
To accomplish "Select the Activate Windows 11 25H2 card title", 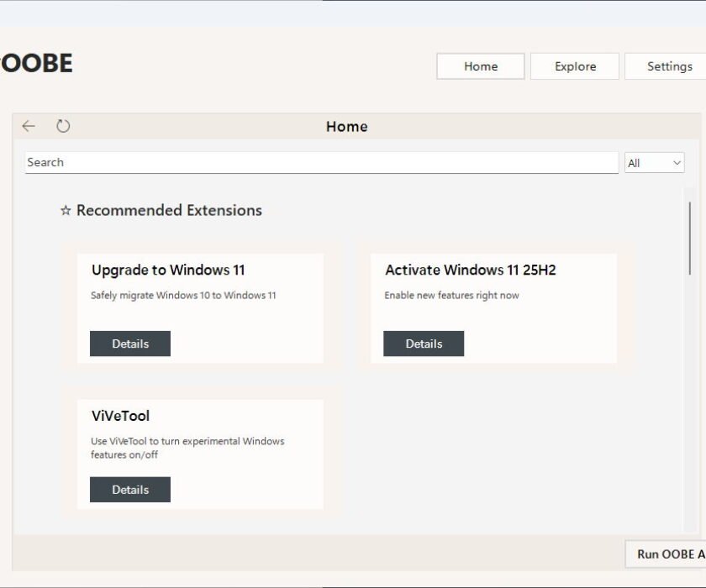I will pos(470,270).
